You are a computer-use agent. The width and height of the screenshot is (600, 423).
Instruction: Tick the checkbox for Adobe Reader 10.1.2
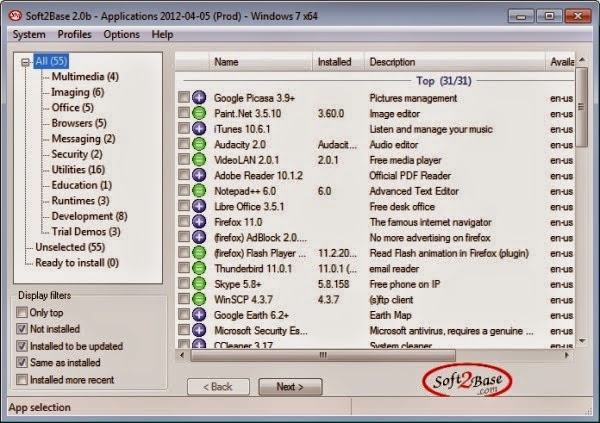[x=184, y=174]
